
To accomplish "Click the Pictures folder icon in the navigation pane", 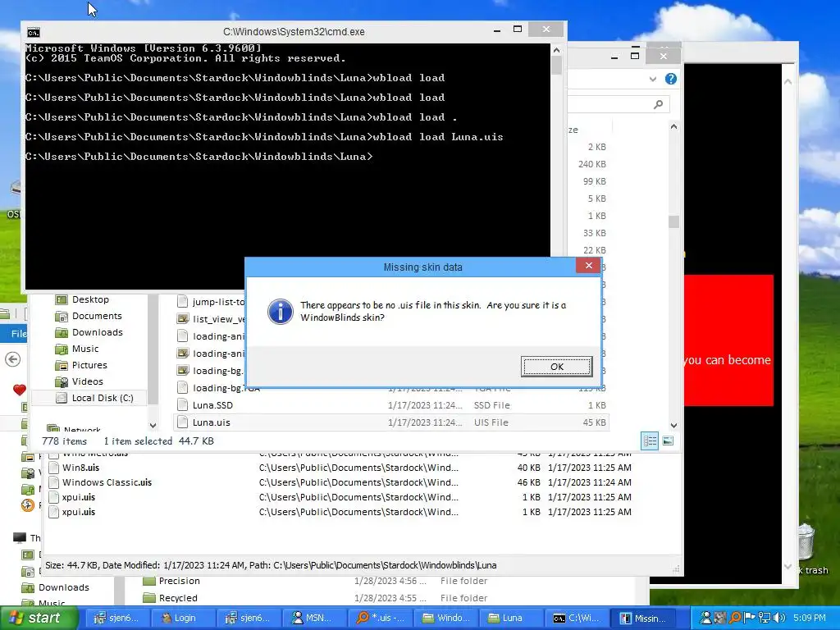I will pos(62,365).
